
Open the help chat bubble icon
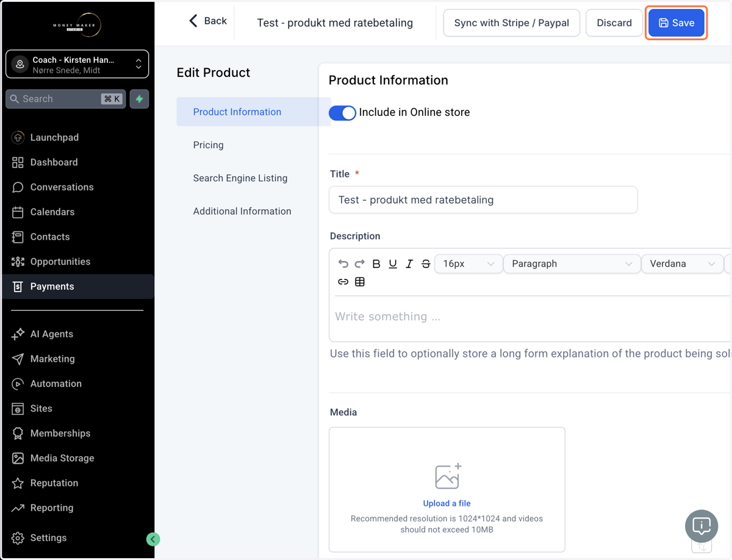coord(701,526)
